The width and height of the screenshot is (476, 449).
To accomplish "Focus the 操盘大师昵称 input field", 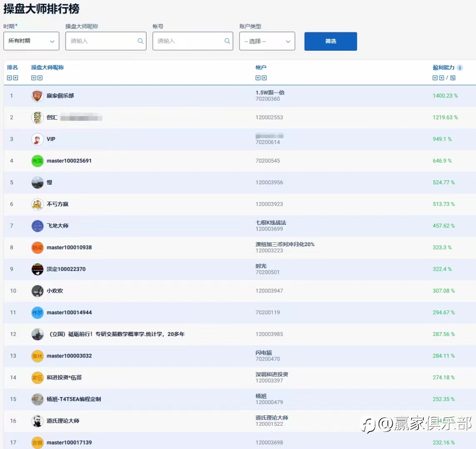I will tap(106, 41).
